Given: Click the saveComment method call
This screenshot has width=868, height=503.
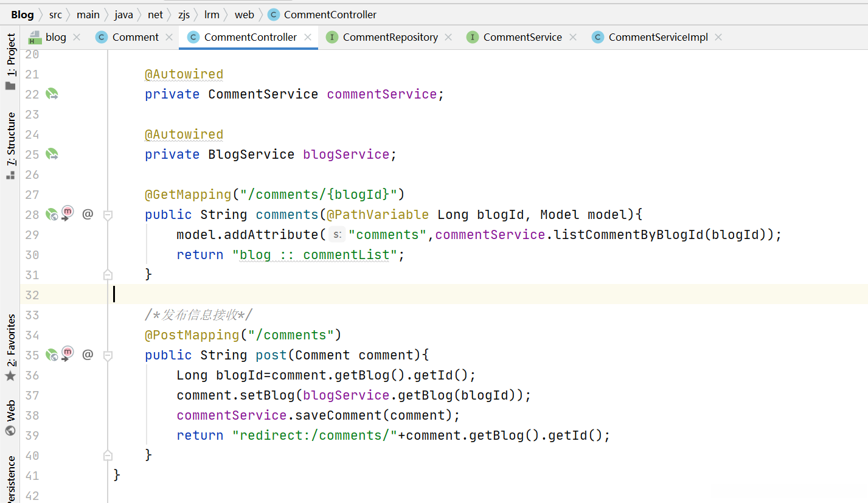Looking at the screenshot, I should point(339,415).
